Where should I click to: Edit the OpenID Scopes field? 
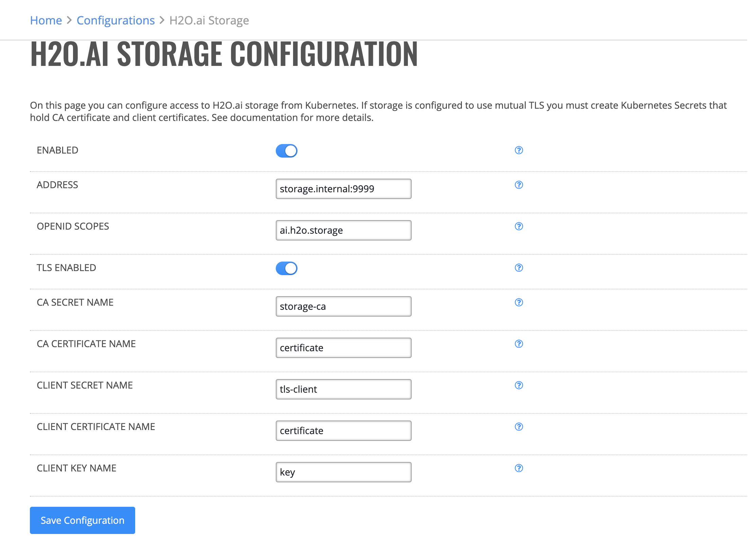[x=343, y=230]
